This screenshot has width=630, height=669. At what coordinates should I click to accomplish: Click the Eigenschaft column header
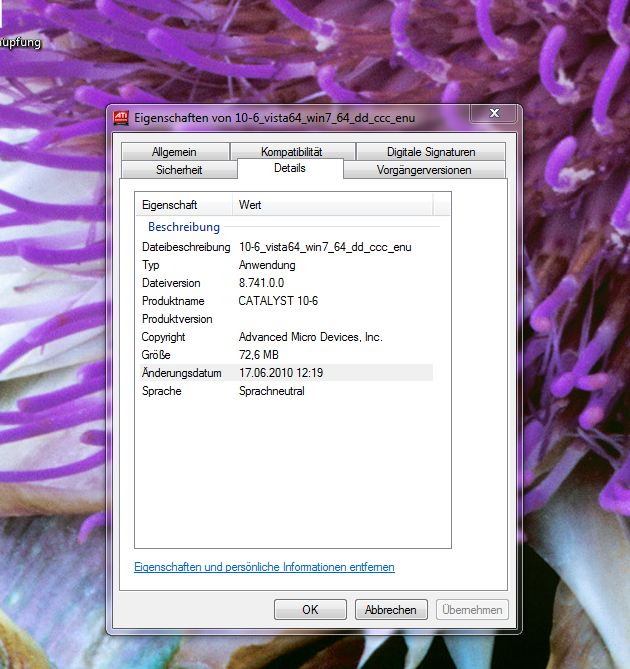pos(184,205)
